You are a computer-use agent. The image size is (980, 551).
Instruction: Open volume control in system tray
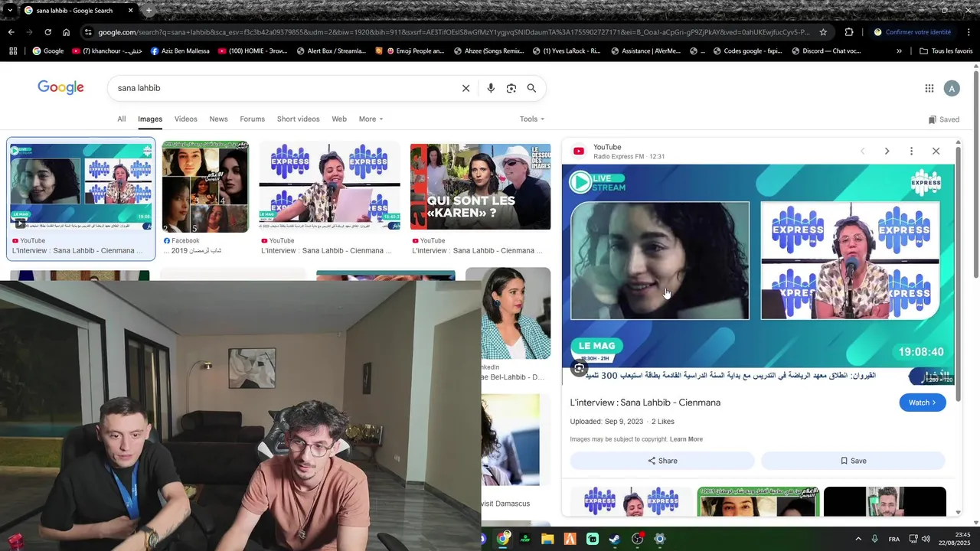click(926, 539)
